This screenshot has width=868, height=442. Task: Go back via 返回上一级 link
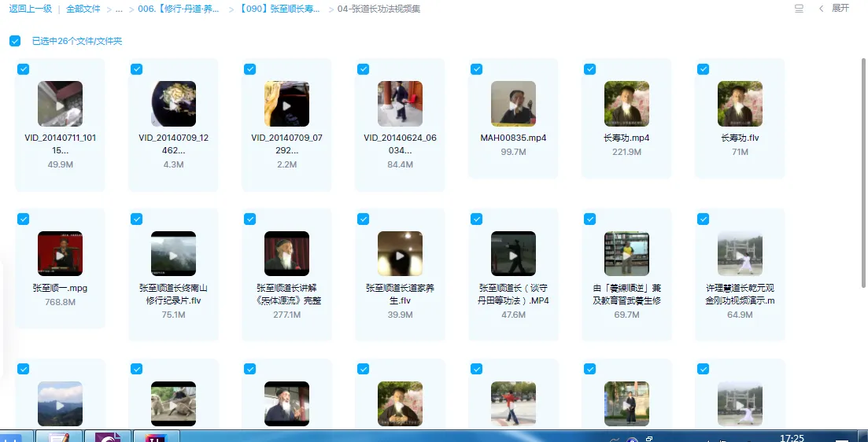30,9
